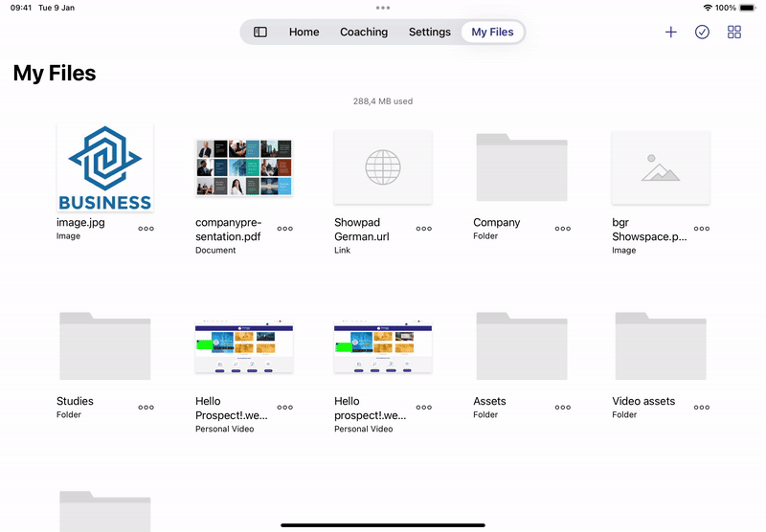Open more options for Assets folder
This screenshot has width=766, height=532.
[563, 407]
